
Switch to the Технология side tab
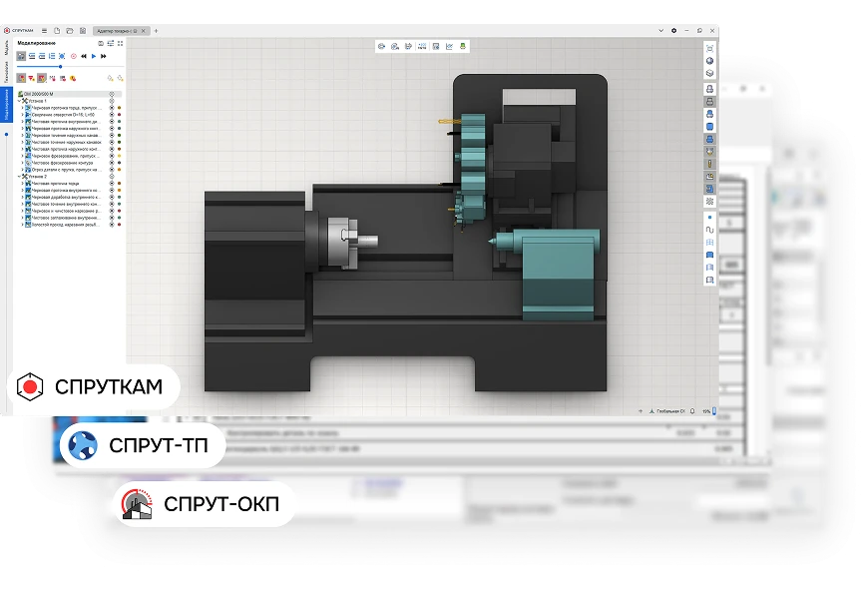click(8, 72)
